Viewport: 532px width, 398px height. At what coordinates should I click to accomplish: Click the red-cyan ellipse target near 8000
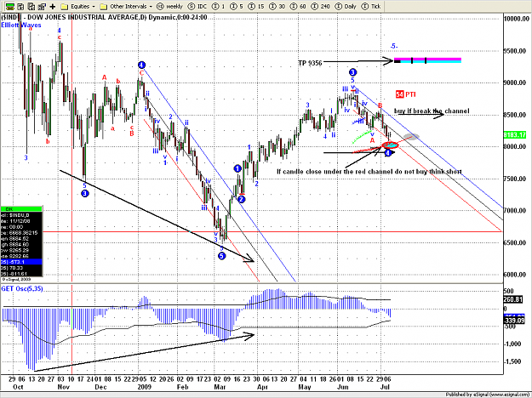point(390,145)
